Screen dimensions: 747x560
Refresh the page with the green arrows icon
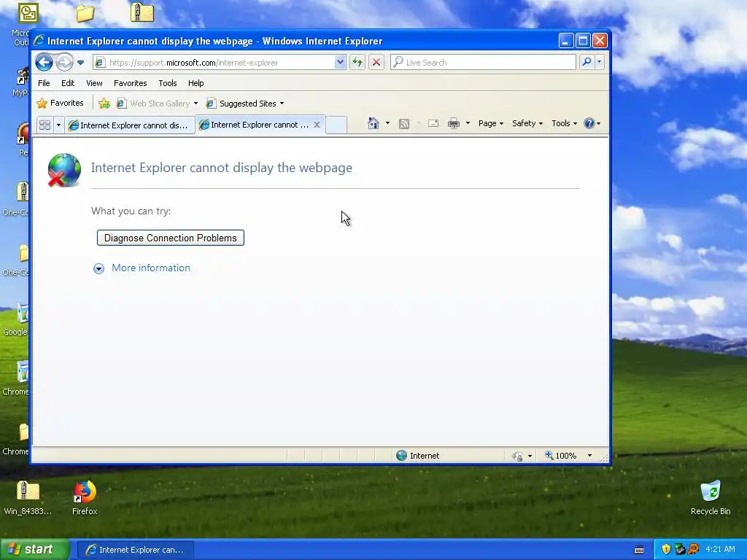point(357,62)
